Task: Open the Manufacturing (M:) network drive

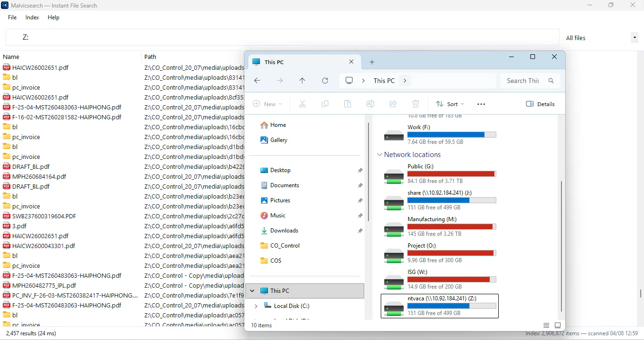Action: [440, 226]
